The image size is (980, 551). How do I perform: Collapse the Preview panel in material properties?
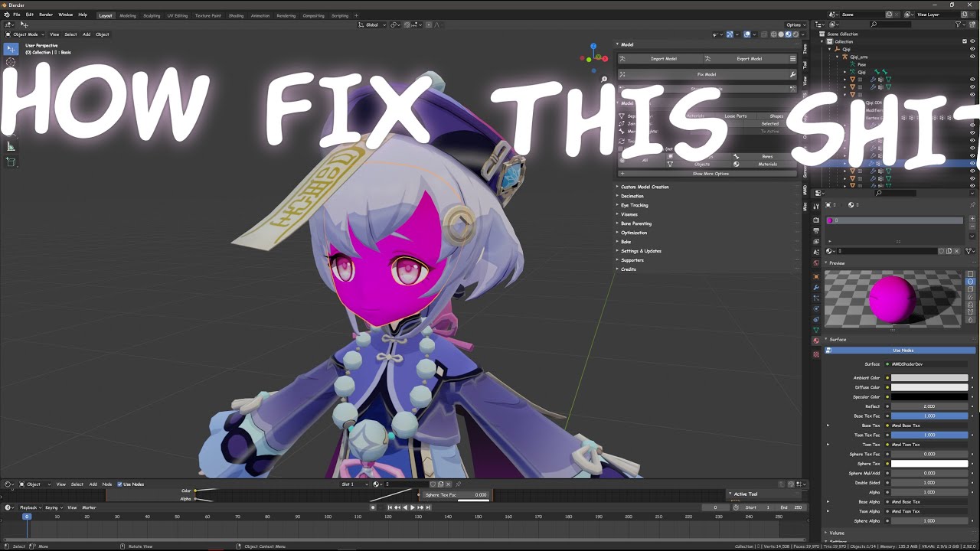(836, 263)
